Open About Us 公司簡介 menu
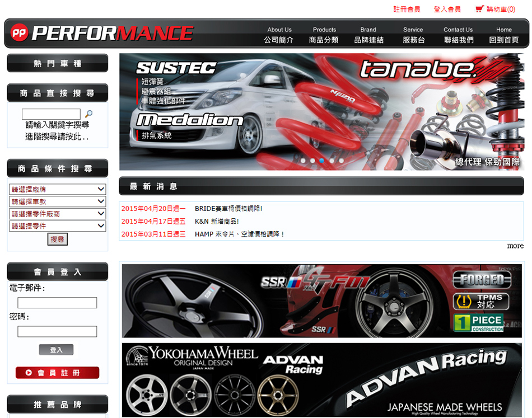The image size is (532, 418). coord(279,35)
